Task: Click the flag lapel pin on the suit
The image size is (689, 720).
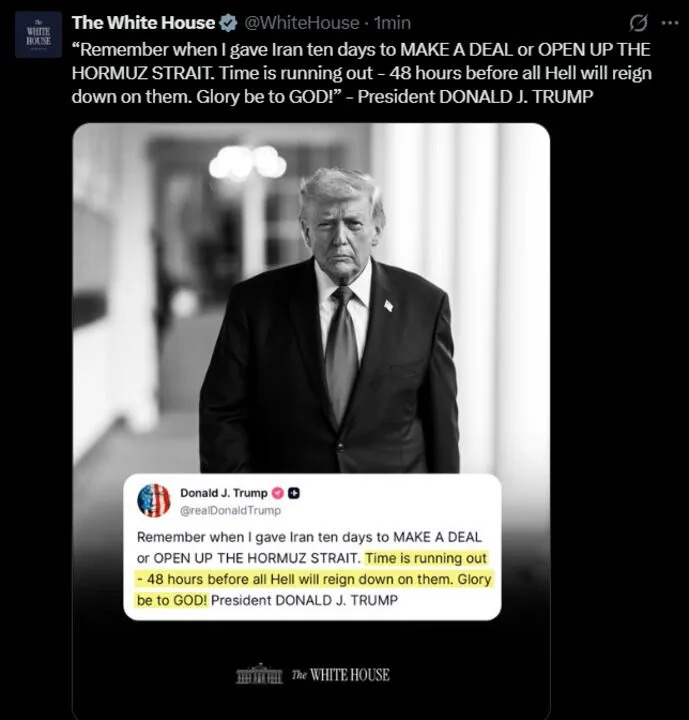Action: coord(389,305)
